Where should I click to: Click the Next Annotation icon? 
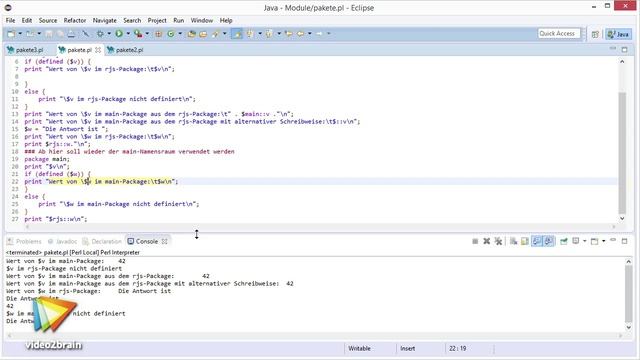[x=250, y=34]
